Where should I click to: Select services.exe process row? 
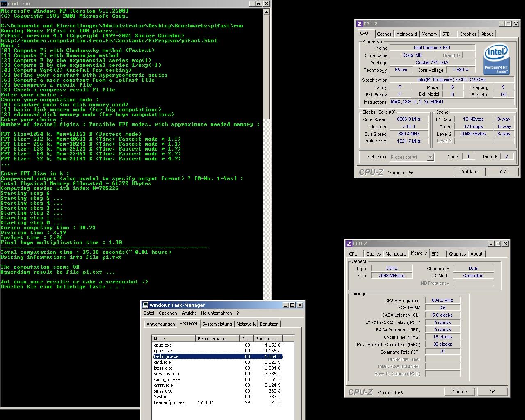click(217, 374)
